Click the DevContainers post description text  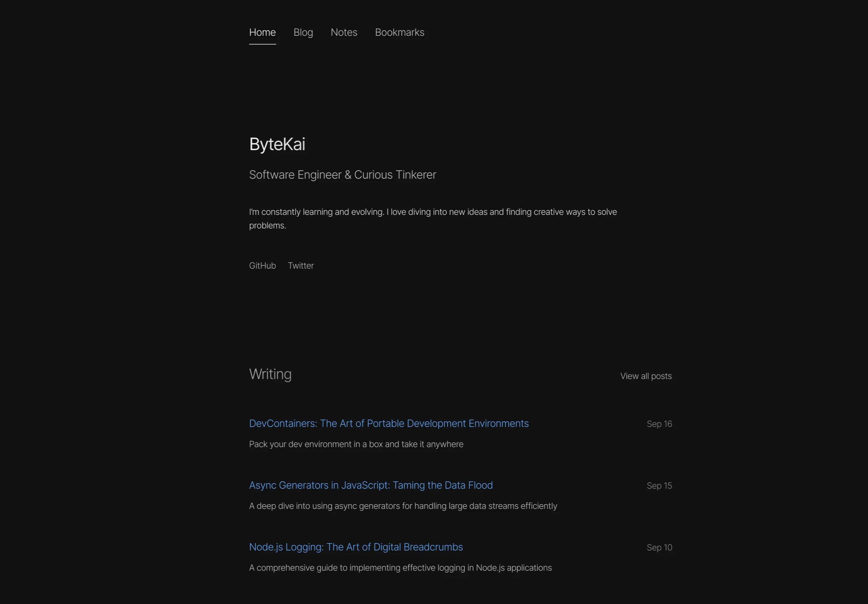[x=356, y=444]
